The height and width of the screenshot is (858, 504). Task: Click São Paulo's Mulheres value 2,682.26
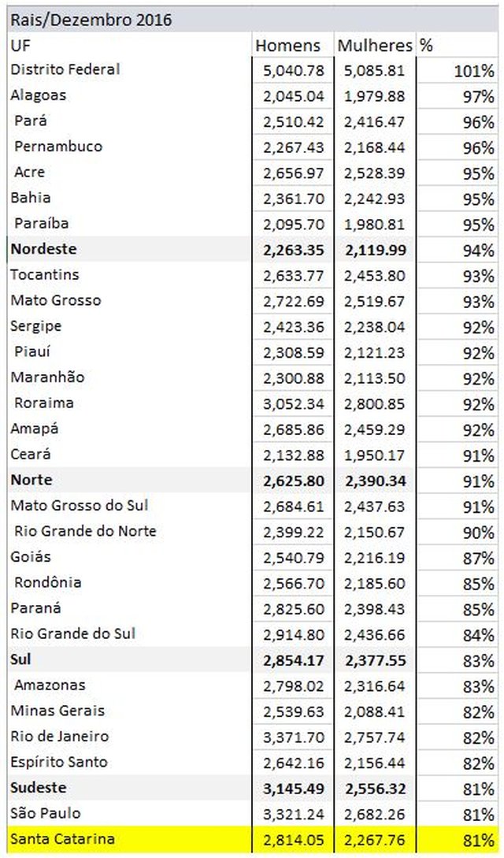(x=375, y=814)
